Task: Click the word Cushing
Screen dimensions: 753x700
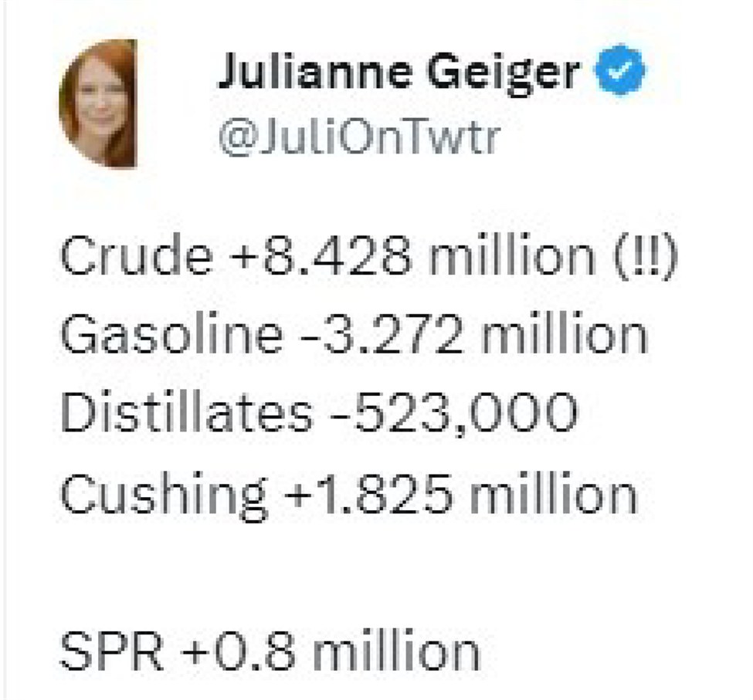Action: point(164,495)
